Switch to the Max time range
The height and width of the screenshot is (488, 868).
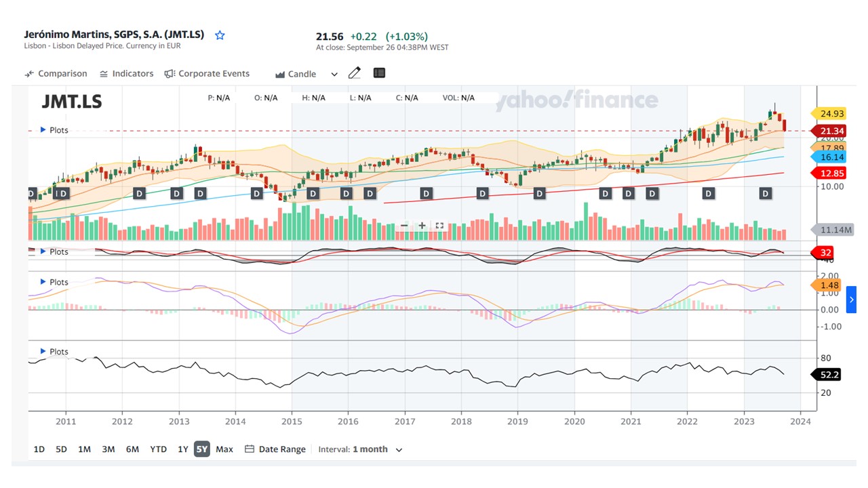[224, 449]
